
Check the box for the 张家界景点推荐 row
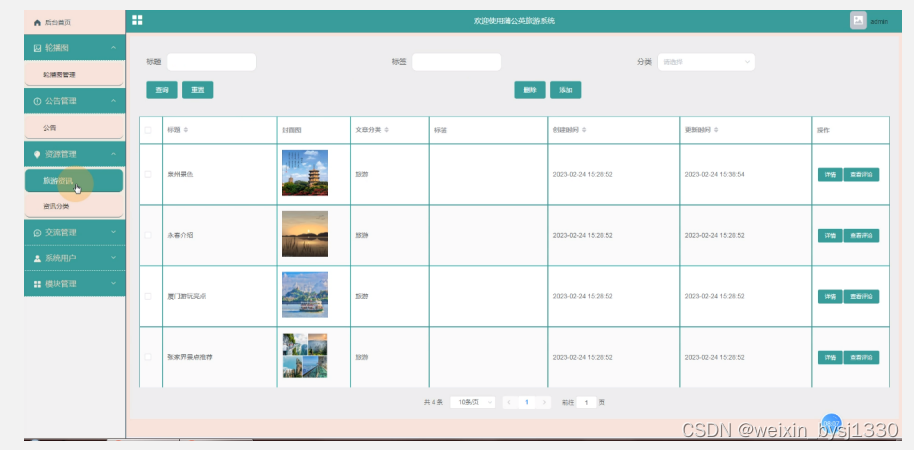coord(147,357)
